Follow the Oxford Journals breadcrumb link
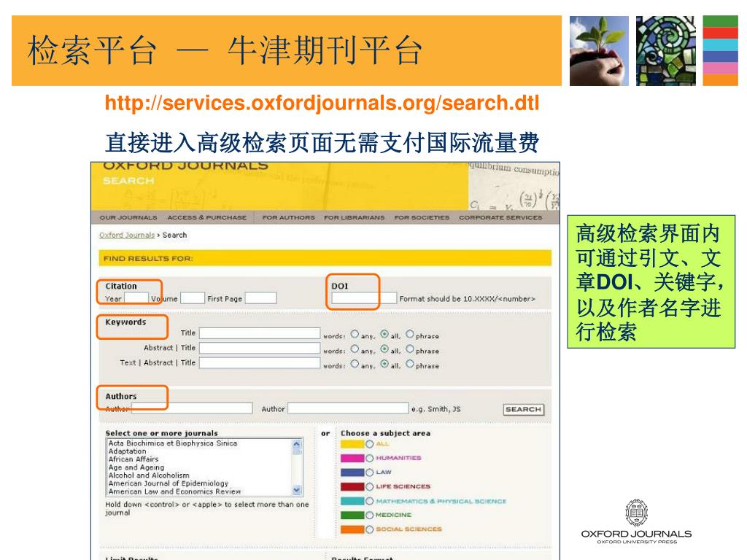Screen dimensions: 747x560 pyautogui.click(x=127, y=236)
